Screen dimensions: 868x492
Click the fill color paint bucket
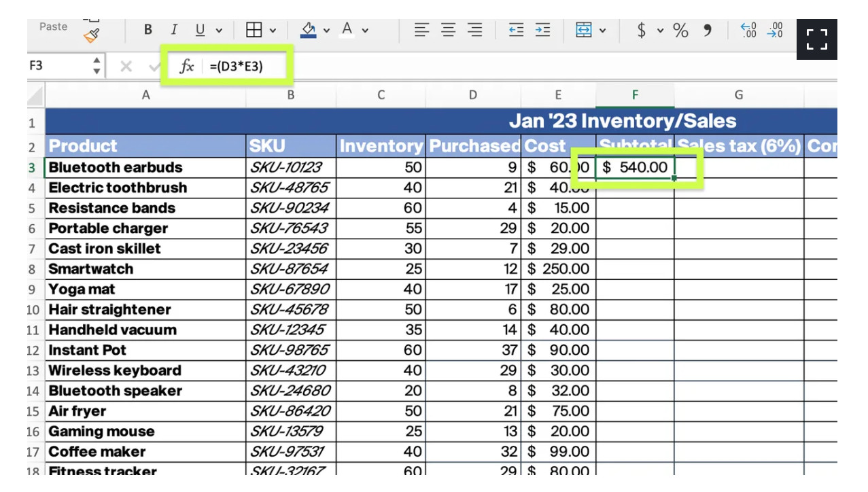pos(309,30)
